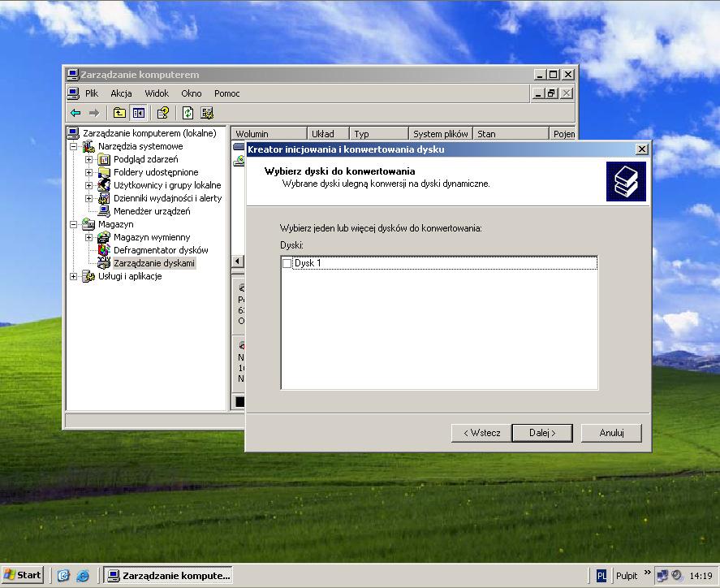Click the disk settings toolbar icon
This screenshot has height=588, width=720.
click(x=207, y=113)
